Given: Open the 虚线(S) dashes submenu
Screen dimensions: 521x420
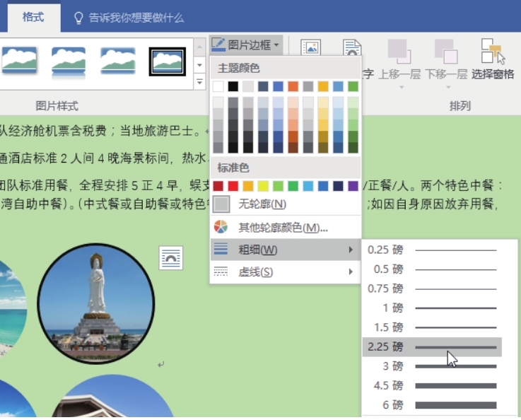Looking at the screenshot, I should point(286,272).
